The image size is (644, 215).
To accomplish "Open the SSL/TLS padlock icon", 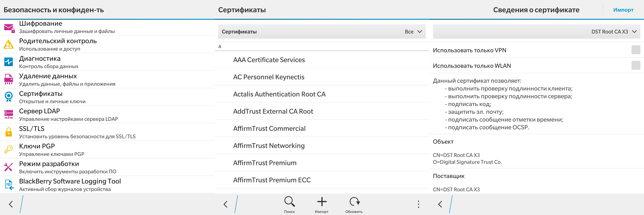I will click(9, 132).
